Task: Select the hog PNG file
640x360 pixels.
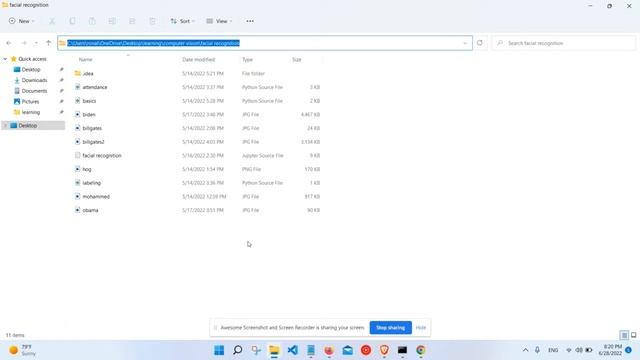Action: click(87, 169)
